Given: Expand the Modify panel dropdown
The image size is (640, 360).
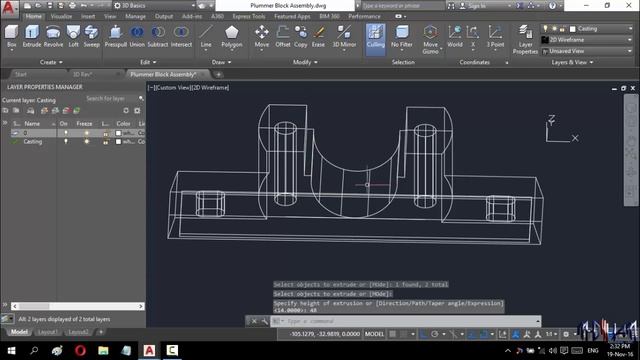Looking at the screenshot, I should click(305, 62).
